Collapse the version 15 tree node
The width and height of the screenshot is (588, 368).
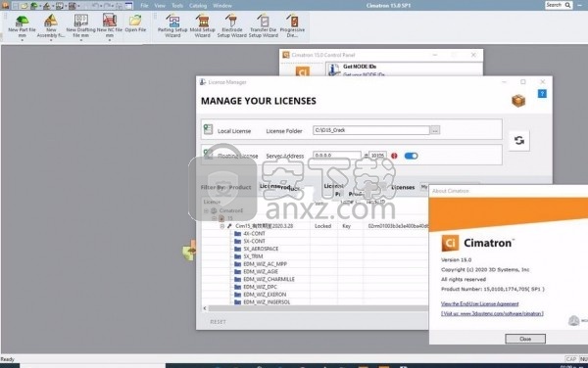[x=214, y=218]
